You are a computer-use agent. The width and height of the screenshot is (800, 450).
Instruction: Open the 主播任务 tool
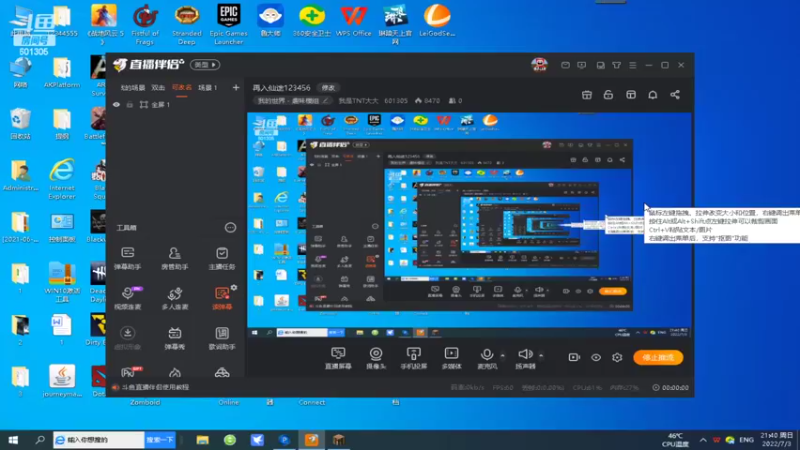pos(222,258)
